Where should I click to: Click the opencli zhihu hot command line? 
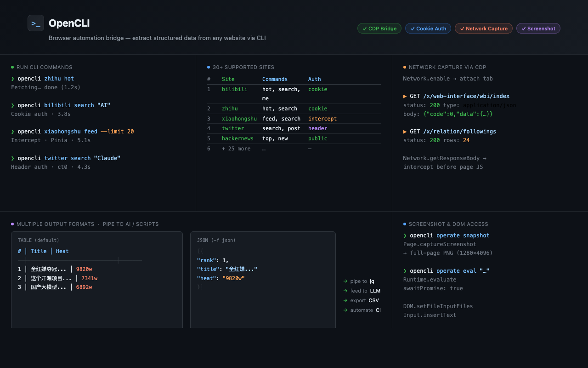42,79
